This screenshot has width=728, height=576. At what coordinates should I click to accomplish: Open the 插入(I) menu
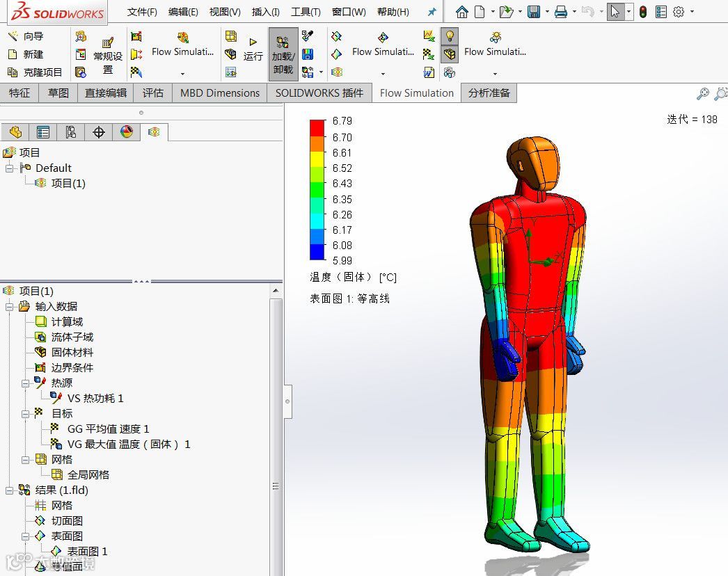click(266, 12)
